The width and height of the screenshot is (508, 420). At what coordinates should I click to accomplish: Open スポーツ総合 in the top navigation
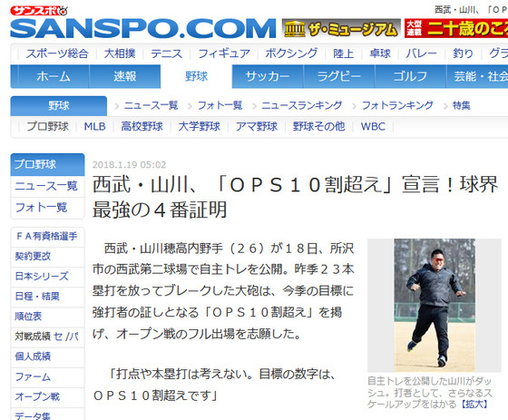pyautogui.click(x=57, y=54)
